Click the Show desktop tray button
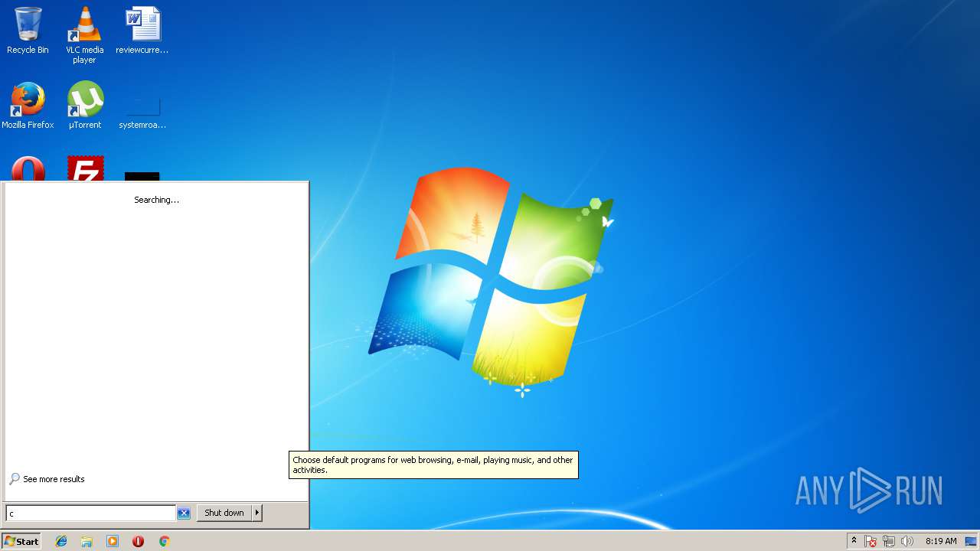Viewport: 980px width, 551px height. [x=971, y=541]
